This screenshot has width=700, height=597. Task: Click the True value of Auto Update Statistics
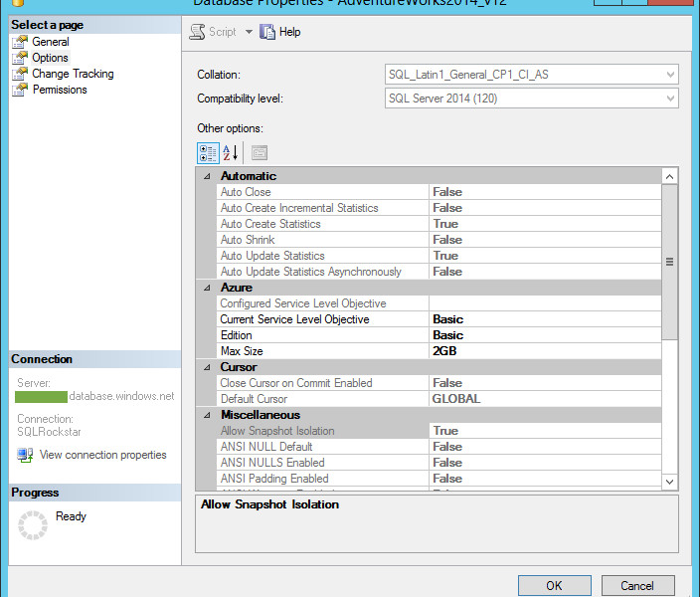coord(445,256)
